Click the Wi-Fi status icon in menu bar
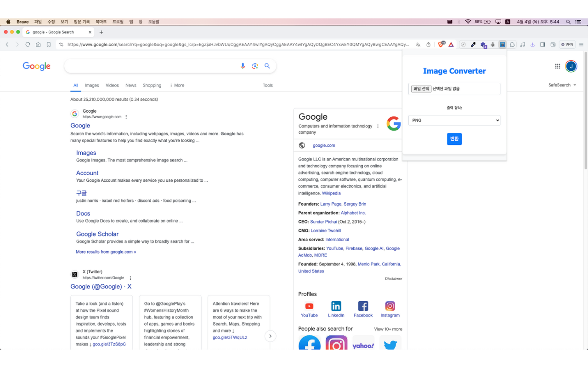Viewport: 588px width, 368px height. [x=468, y=22]
